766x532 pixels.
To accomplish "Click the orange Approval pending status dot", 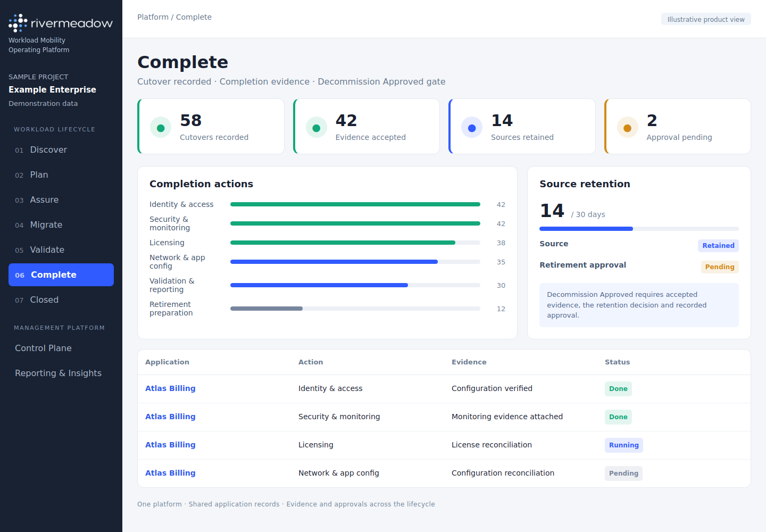I will point(627,128).
